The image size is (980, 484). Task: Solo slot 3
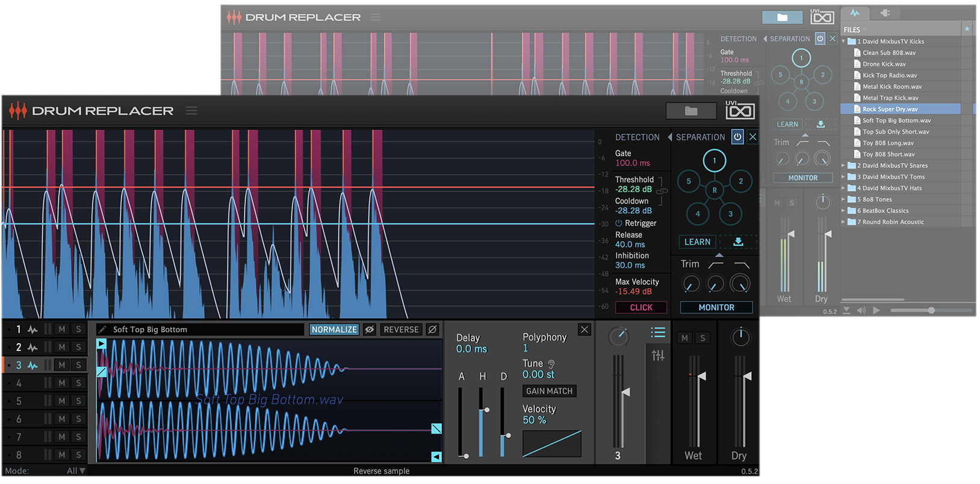click(78, 365)
